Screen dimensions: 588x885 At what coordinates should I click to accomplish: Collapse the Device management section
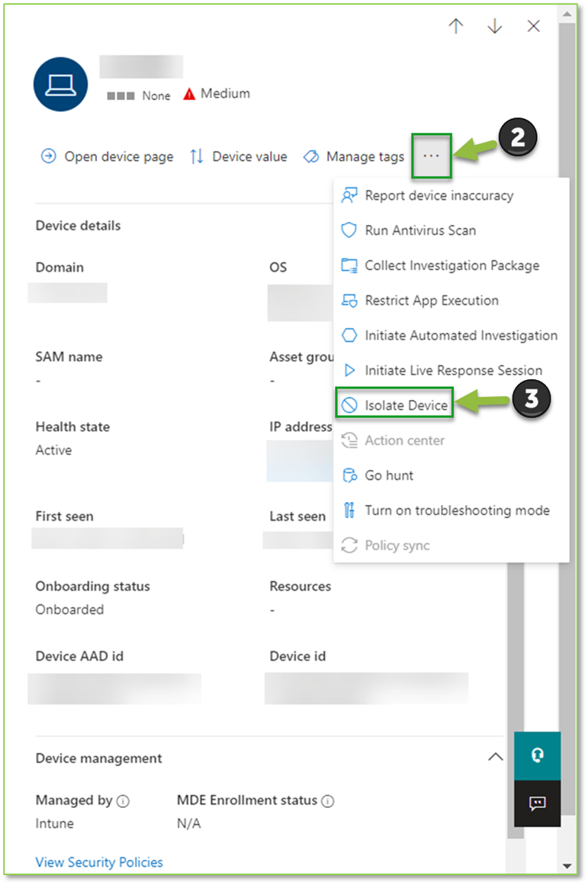click(x=496, y=757)
